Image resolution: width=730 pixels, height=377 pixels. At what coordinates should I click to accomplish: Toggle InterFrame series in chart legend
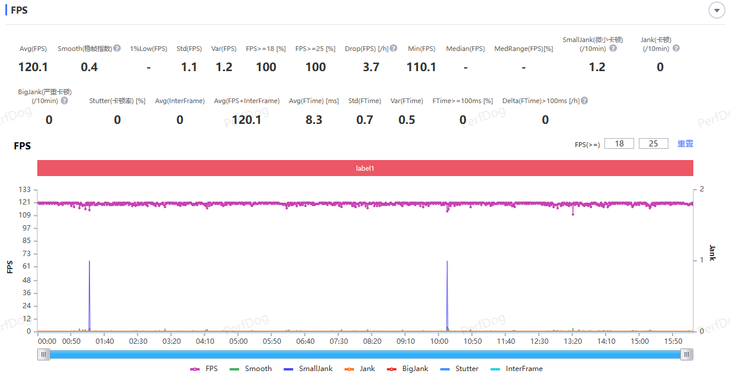click(x=517, y=369)
